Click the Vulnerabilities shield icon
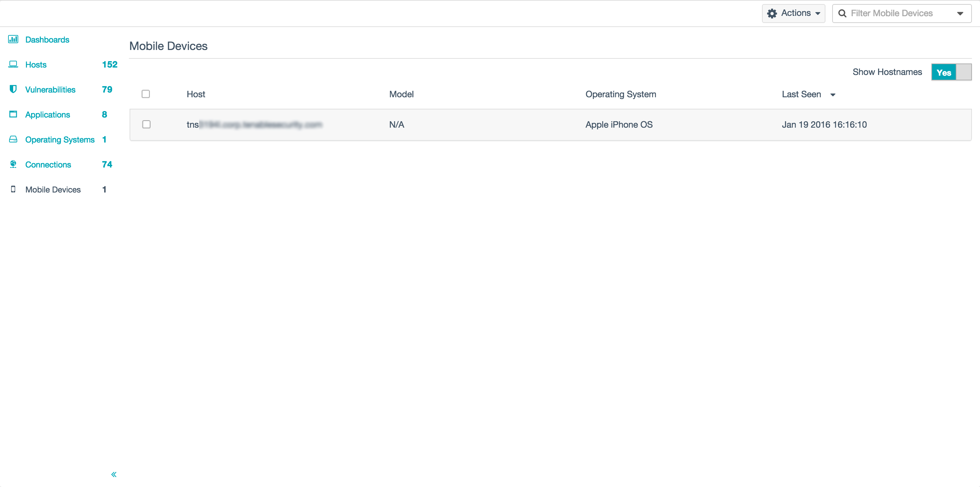The image size is (980, 487). (13, 89)
